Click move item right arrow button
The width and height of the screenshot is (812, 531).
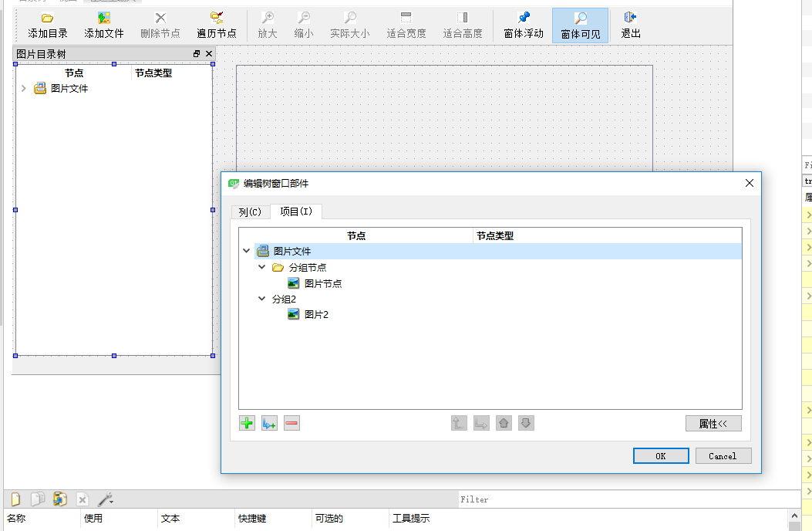coord(481,423)
